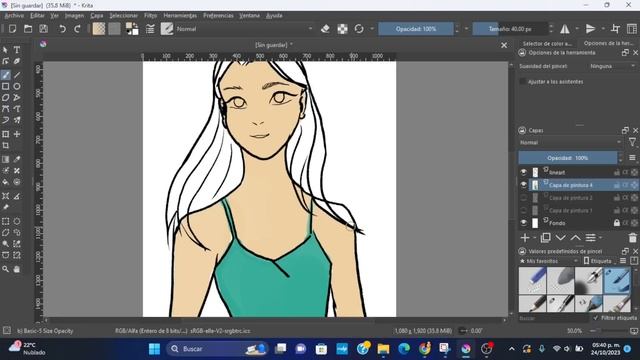Viewport: 640px width, 360px height.
Task: Switch to Selector de color tab
Action: point(547,43)
